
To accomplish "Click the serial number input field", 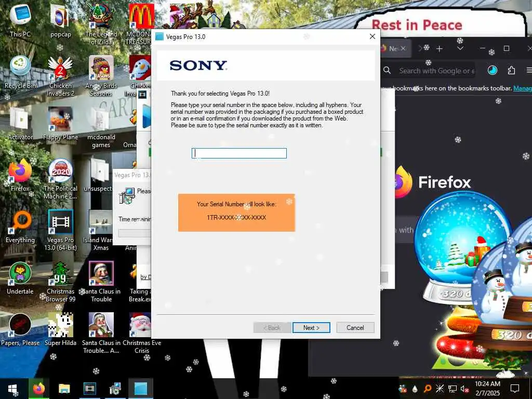I will coord(239,153).
